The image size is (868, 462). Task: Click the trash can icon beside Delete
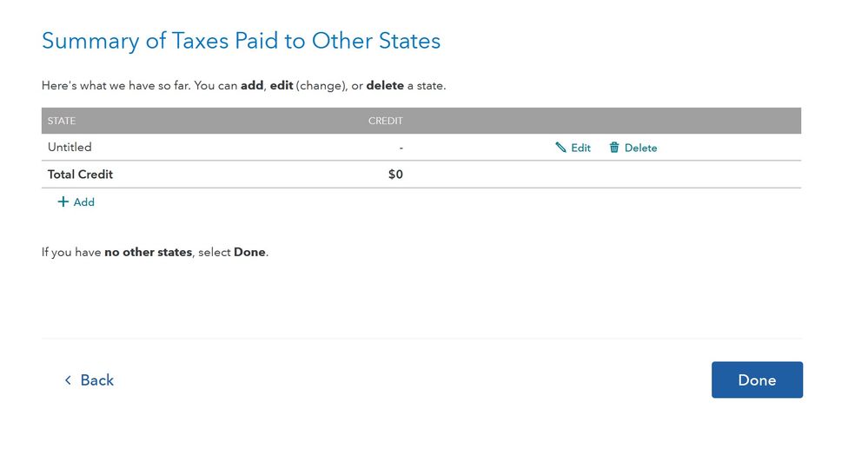pos(614,148)
